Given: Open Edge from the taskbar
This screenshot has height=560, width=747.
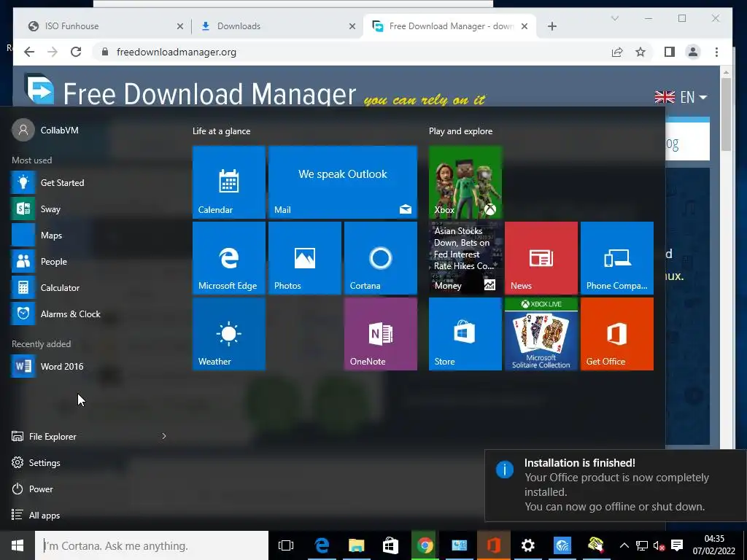Looking at the screenshot, I should tap(322, 545).
